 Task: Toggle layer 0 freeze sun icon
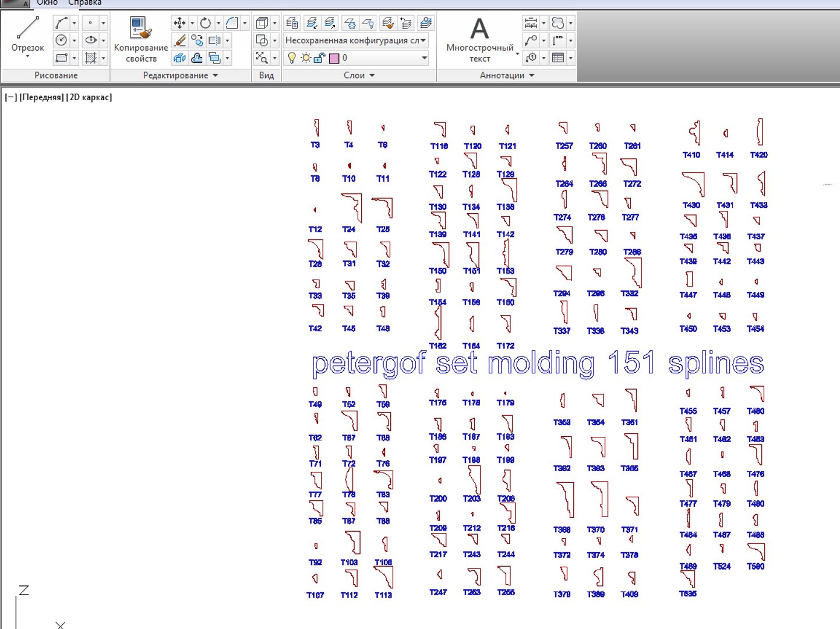click(x=306, y=58)
